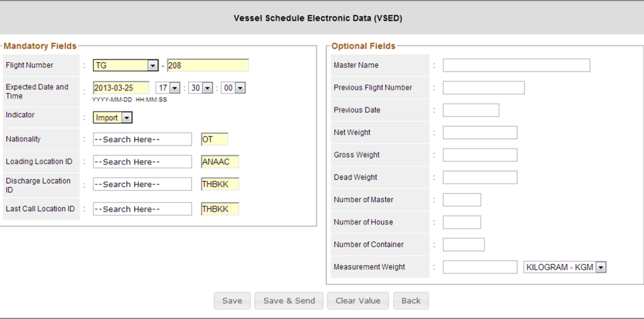Click the Nationality search box
This screenshot has width=644, height=319.
click(x=142, y=139)
